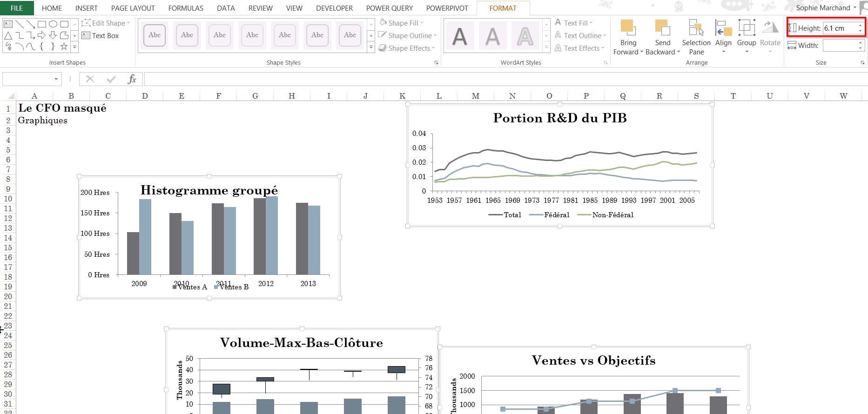Screen dimensions: 868x414
Task: Click the Width input field
Action: coord(840,46)
